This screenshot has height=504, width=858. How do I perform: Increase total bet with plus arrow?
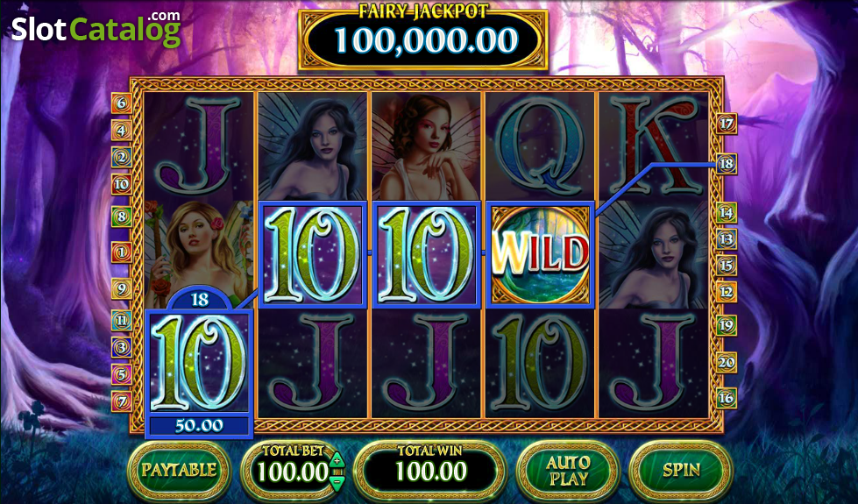coord(337,461)
